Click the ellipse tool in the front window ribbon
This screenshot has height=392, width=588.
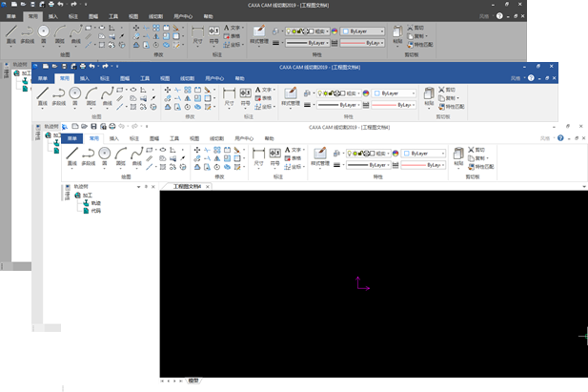pos(163,150)
